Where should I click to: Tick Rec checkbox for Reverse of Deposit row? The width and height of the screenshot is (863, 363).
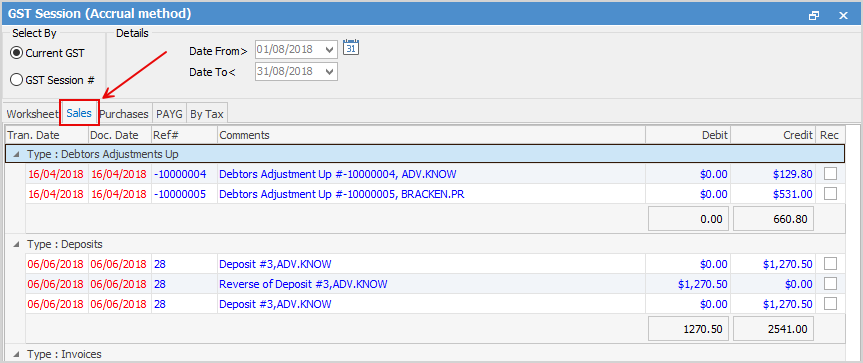tap(830, 284)
